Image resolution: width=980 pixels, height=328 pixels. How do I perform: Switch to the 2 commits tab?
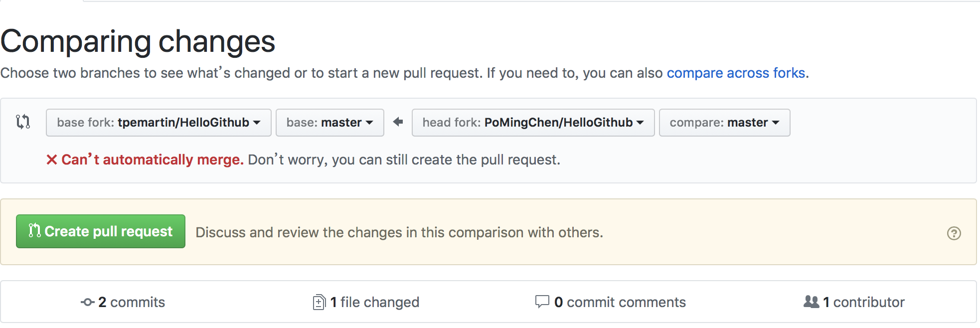(132, 302)
